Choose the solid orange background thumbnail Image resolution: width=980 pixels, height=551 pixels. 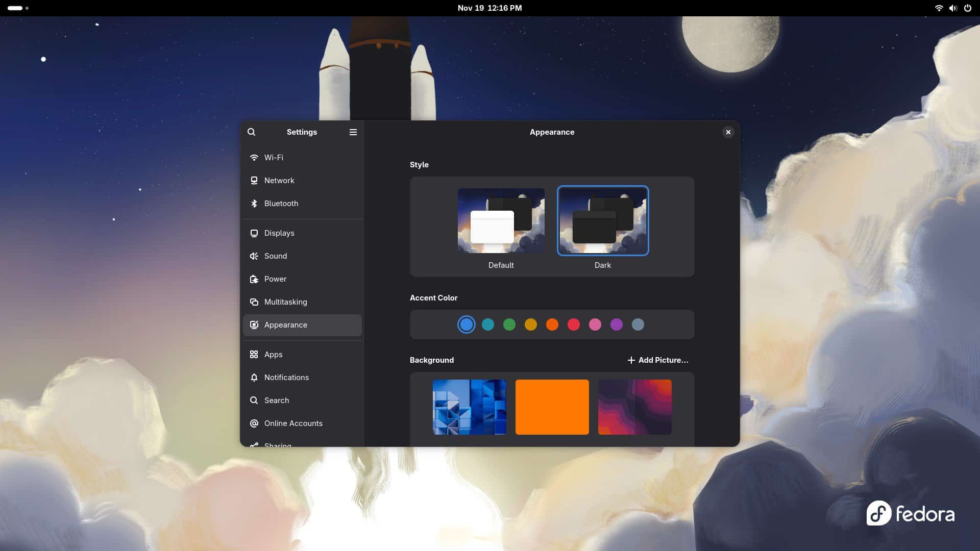pyautogui.click(x=552, y=407)
